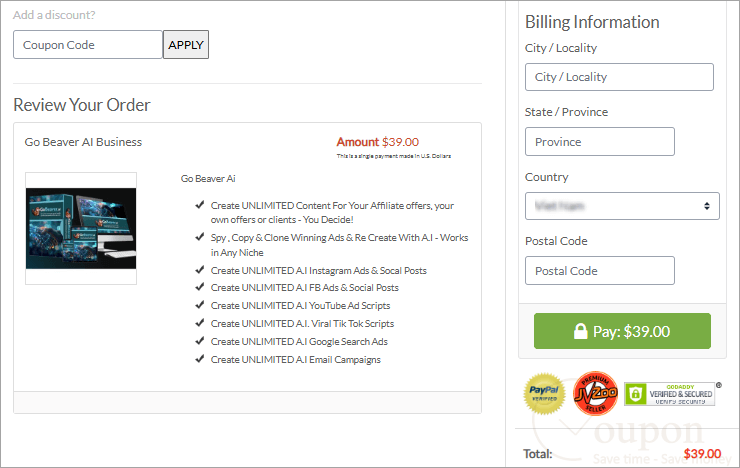Click the Total $39.00 amount
740x468 pixels.
[702, 454]
